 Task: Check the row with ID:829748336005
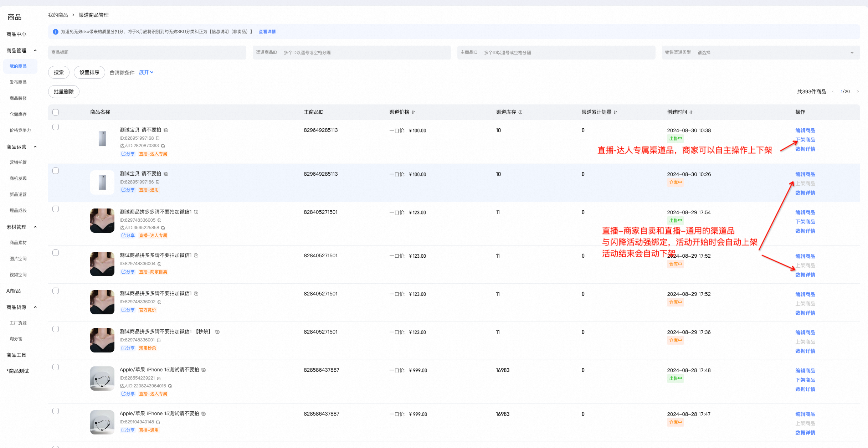pyautogui.click(x=56, y=209)
